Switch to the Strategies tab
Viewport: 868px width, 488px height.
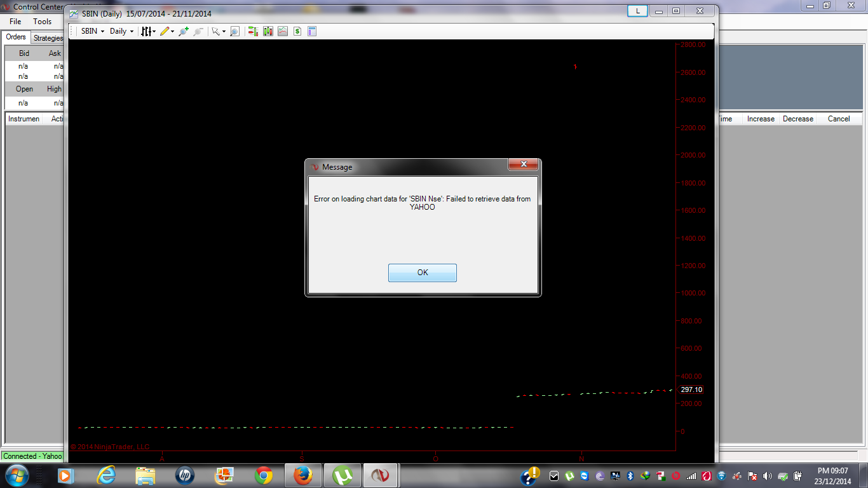(x=48, y=38)
